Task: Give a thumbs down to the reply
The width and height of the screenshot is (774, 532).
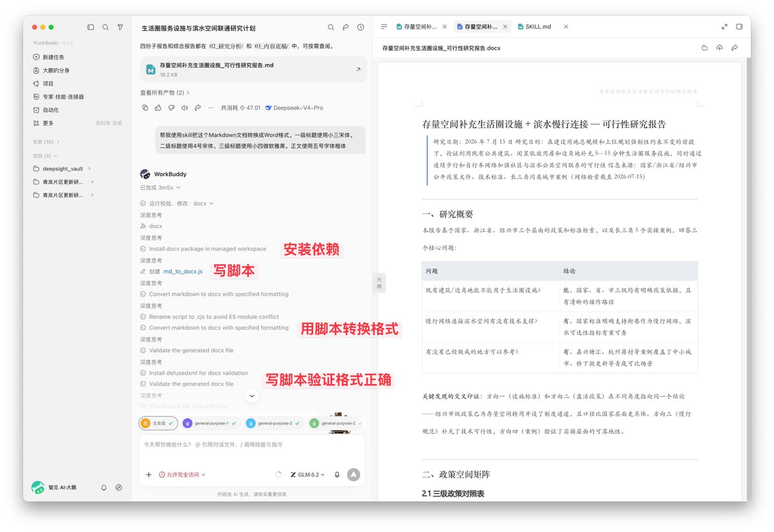Action: point(172,108)
